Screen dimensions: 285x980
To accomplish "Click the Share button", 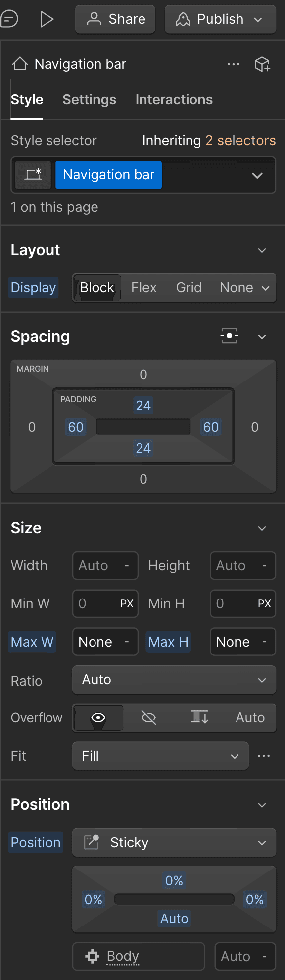I will (115, 19).
